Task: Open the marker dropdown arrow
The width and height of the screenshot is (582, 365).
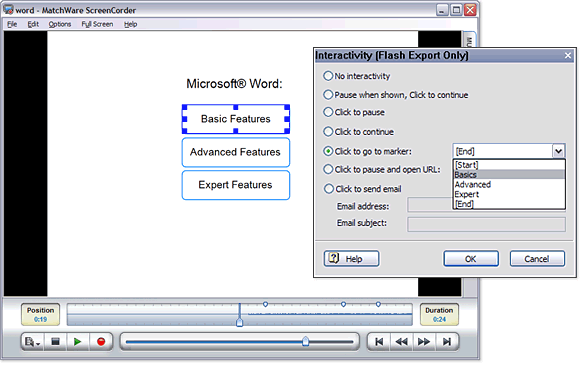Action: pos(558,151)
